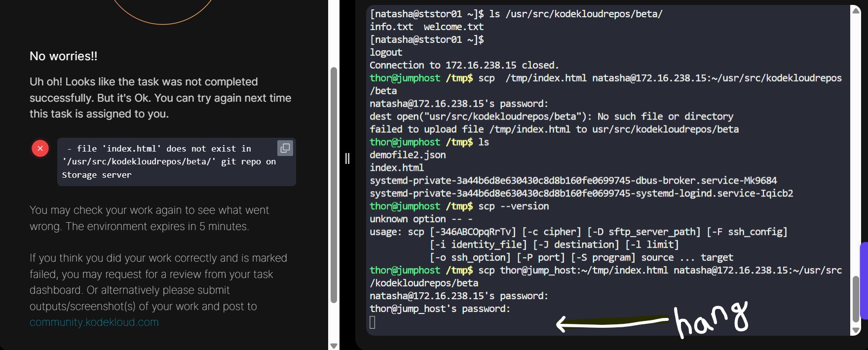Click terminal scrollbar thumb
The image size is (868, 350).
(x=856, y=299)
